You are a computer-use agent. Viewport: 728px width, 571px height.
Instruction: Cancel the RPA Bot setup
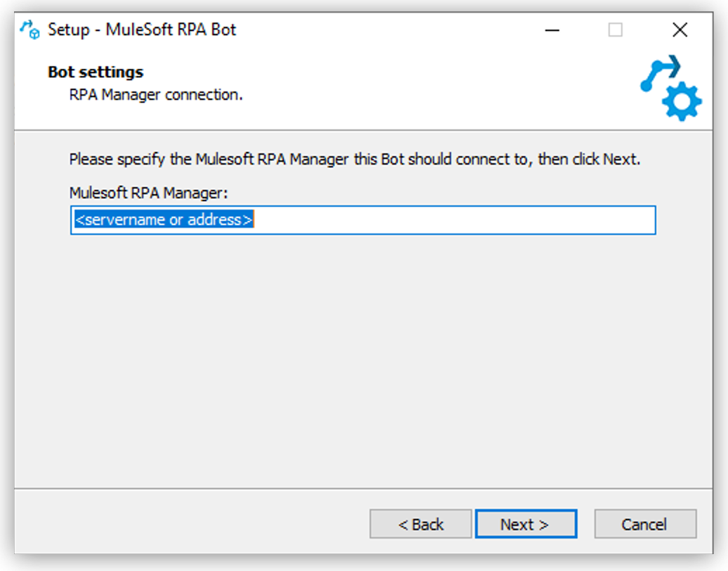645,524
